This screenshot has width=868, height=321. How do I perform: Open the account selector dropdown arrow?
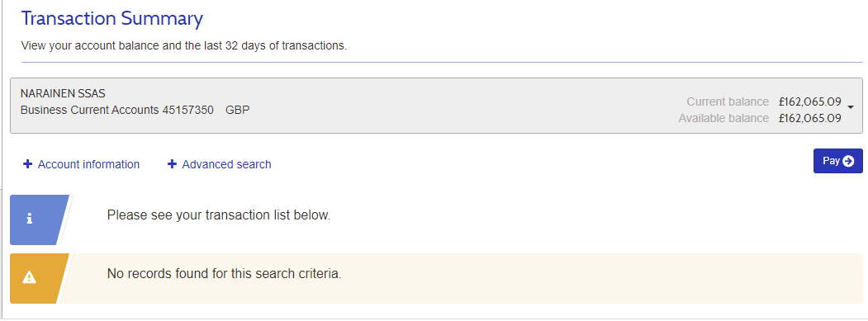851,107
